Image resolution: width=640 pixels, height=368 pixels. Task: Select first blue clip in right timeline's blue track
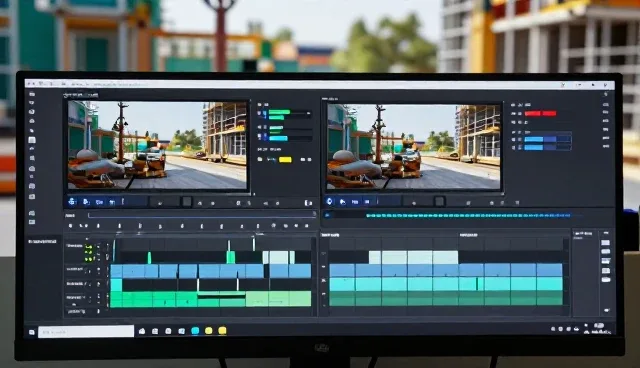coord(342,270)
